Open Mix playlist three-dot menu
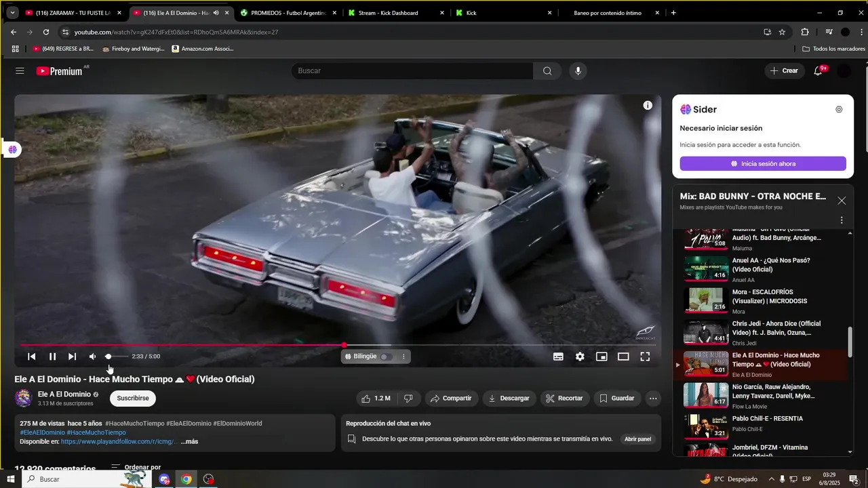 pyautogui.click(x=842, y=220)
